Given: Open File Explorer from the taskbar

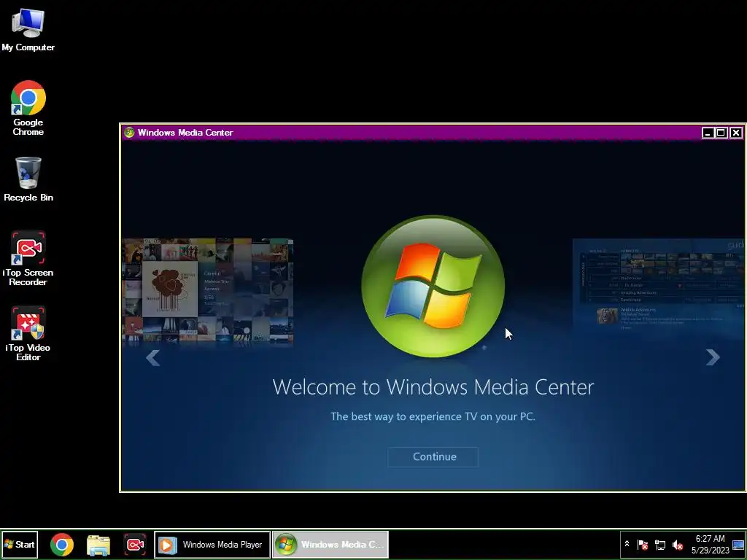Looking at the screenshot, I should click(x=98, y=545).
